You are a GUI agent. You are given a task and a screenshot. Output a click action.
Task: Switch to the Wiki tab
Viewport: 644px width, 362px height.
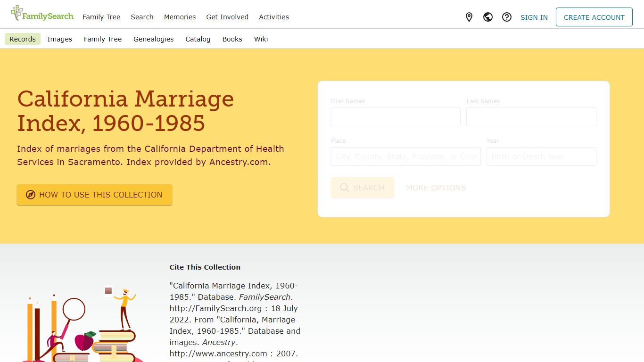(261, 39)
